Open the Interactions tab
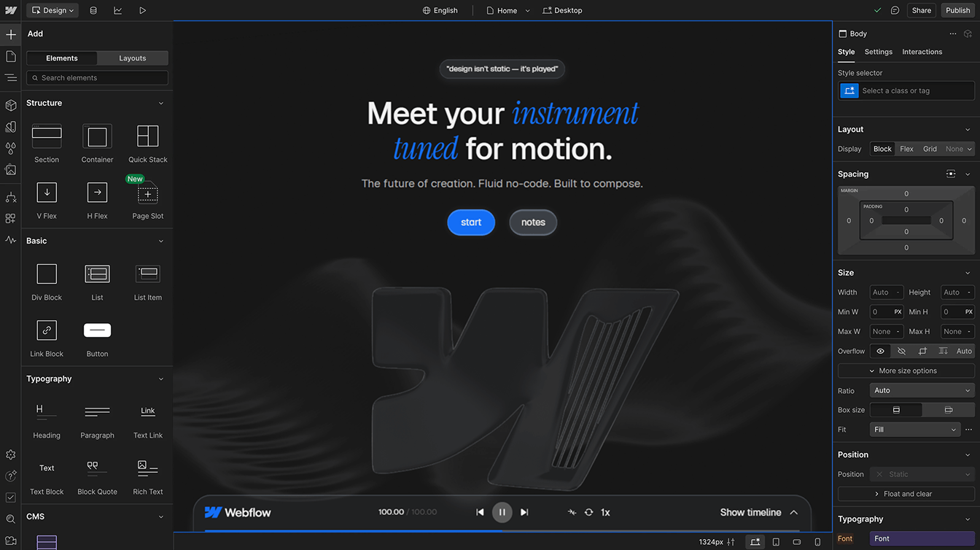The image size is (980, 550). point(922,52)
